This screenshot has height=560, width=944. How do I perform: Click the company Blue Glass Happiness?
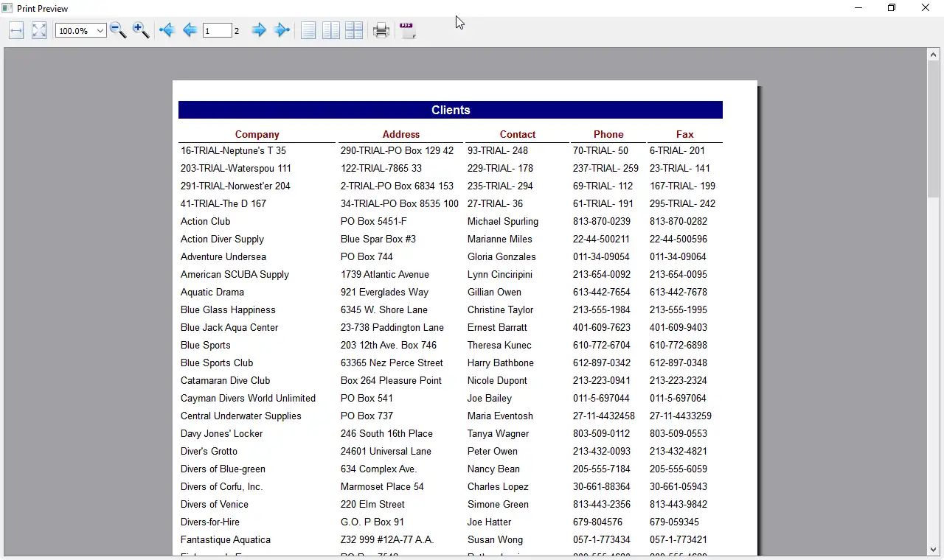pyautogui.click(x=228, y=309)
